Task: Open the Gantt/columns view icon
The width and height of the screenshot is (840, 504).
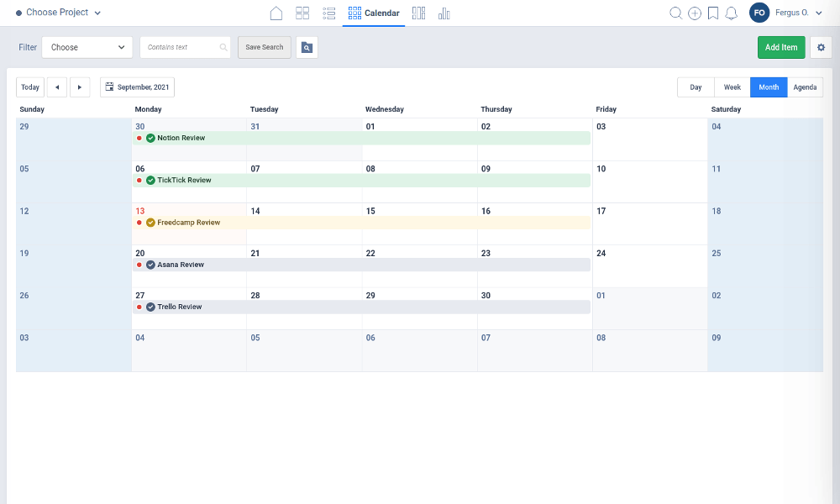Action: pyautogui.click(x=418, y=13)
